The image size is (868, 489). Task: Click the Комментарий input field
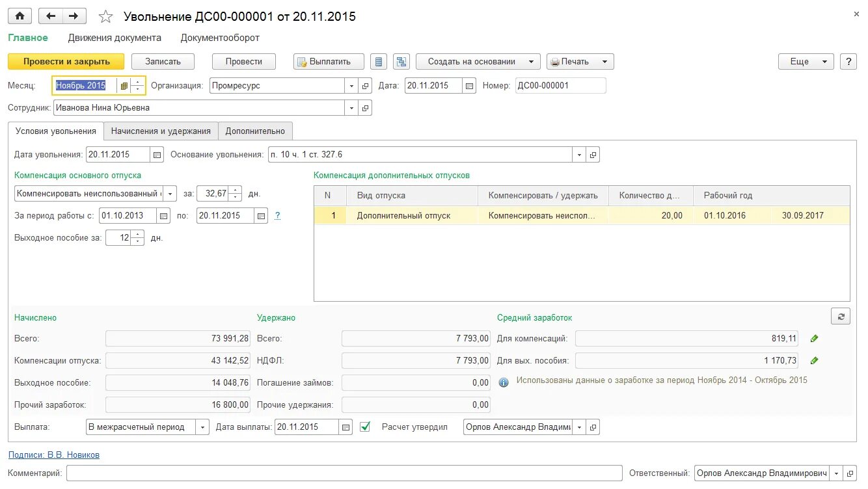pos(344,473)
